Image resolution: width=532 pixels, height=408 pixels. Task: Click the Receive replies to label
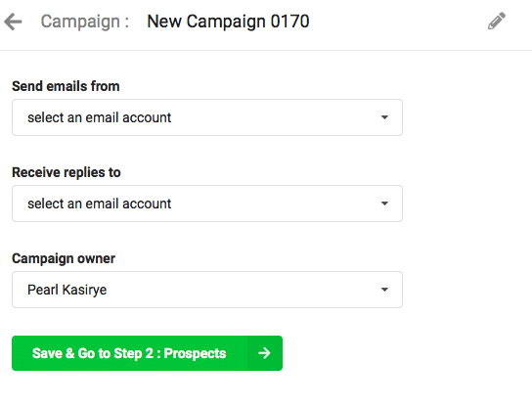point(66,172)
